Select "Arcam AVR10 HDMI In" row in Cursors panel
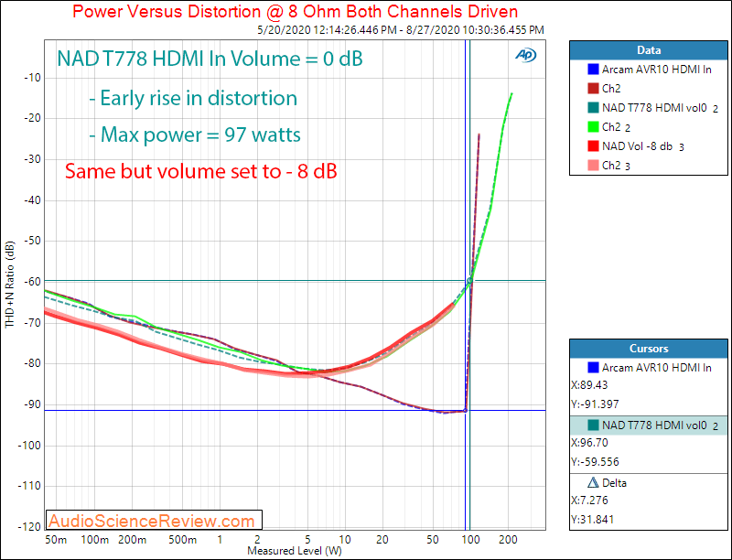Viewport: 732px width, 560px height. point(649,368)
